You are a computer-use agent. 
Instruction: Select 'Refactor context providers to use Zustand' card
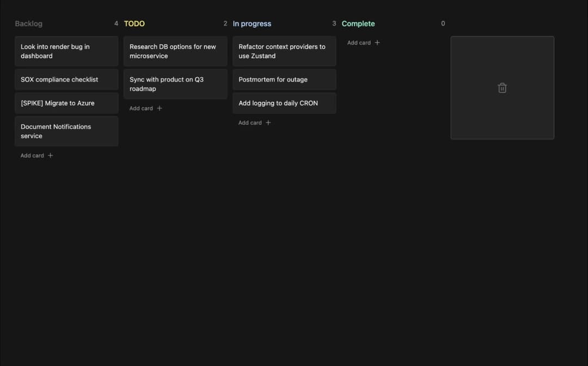click(x=284, y=51)
